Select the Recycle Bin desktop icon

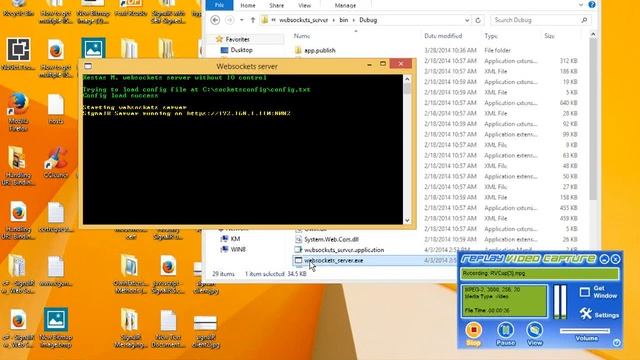pos(18,8)
